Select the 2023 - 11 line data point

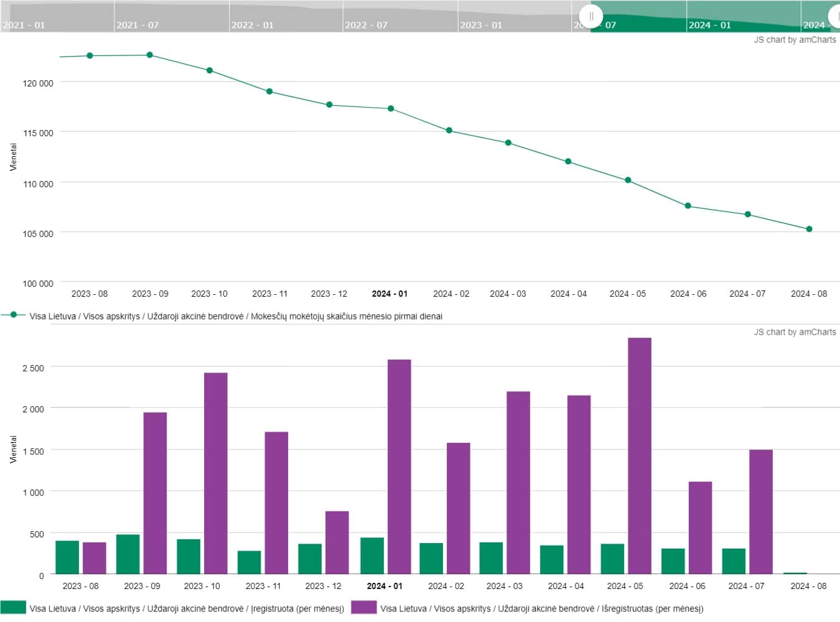click(x=269, y=91)
